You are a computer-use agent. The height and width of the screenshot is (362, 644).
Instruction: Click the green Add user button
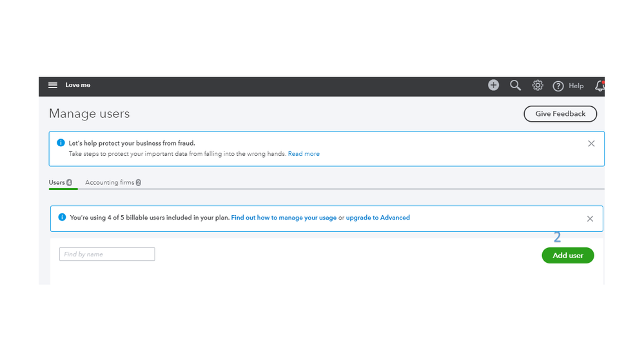pos(567,256)
